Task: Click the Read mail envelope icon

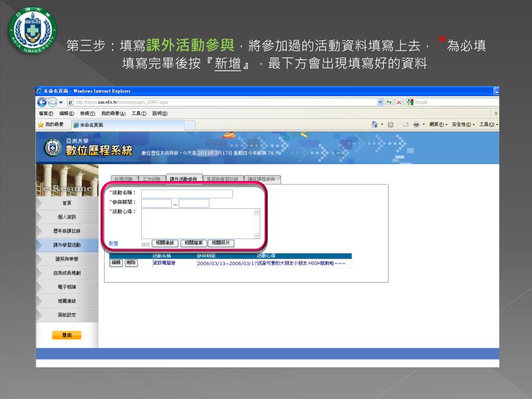Action: click(x=405, y=125)
